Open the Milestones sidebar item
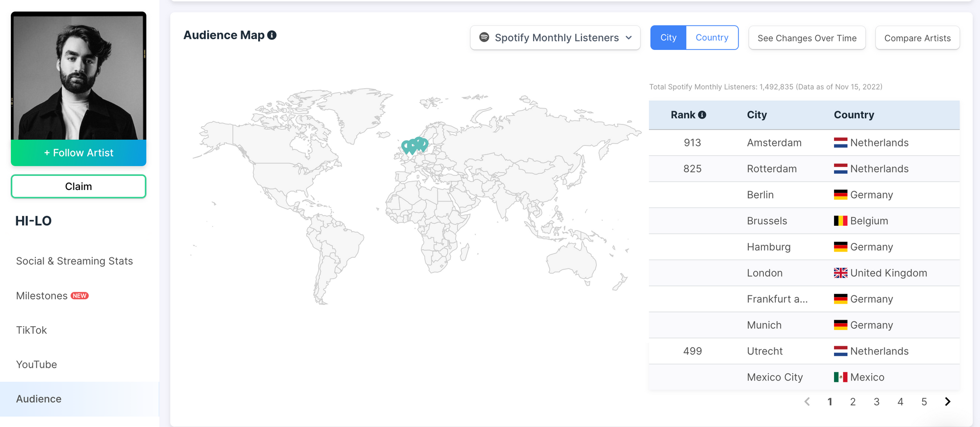Image resolution: width=980 pixels, height=427 pixels. pyautogui.click(x=42, y=296)
